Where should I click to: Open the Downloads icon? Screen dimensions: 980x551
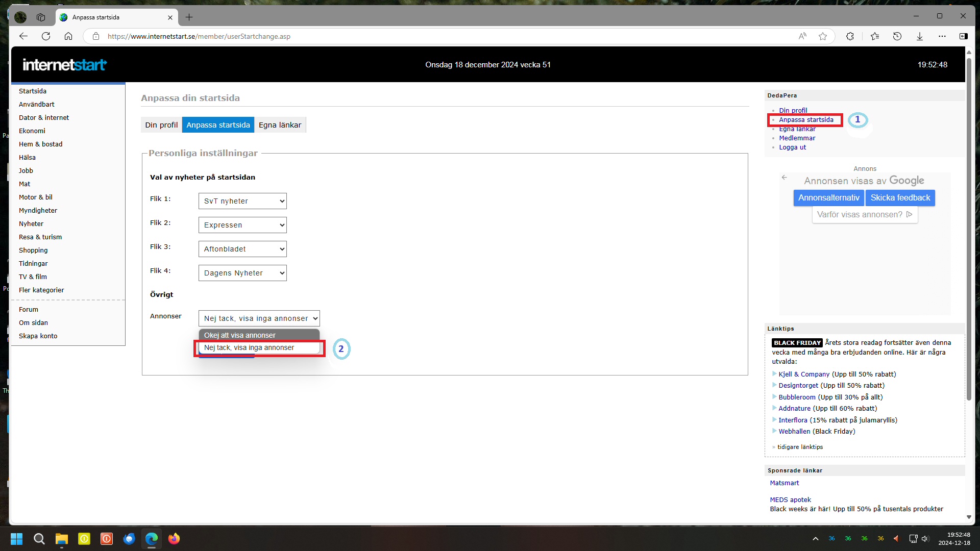coord(920,36)
